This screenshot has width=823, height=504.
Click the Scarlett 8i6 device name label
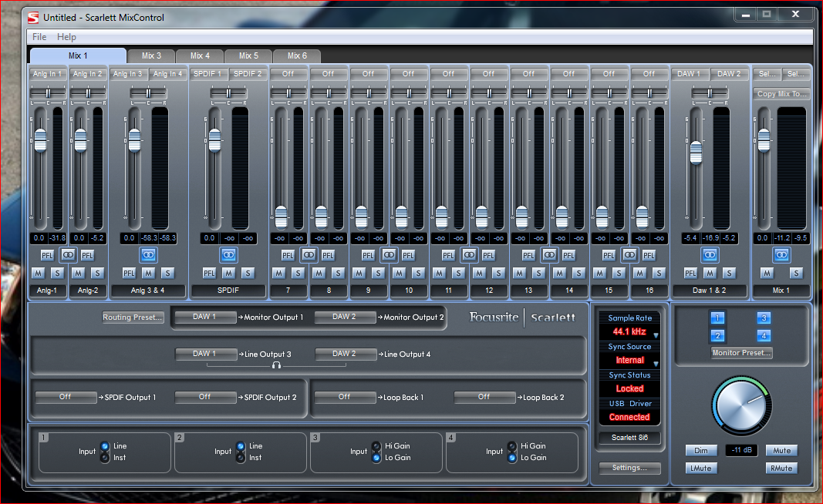pyautogui.click(x=630, y=438)
